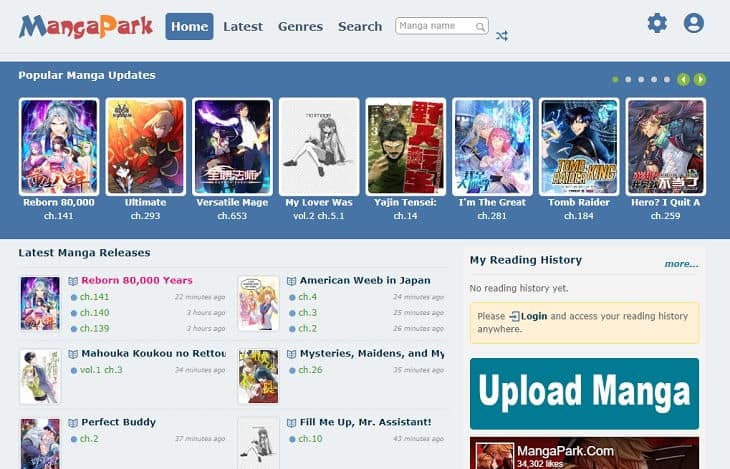Screen dimensions: 730x469
Task: Open Reborn 80,000 Years list cover thumbnail
Action: (40, 303)
